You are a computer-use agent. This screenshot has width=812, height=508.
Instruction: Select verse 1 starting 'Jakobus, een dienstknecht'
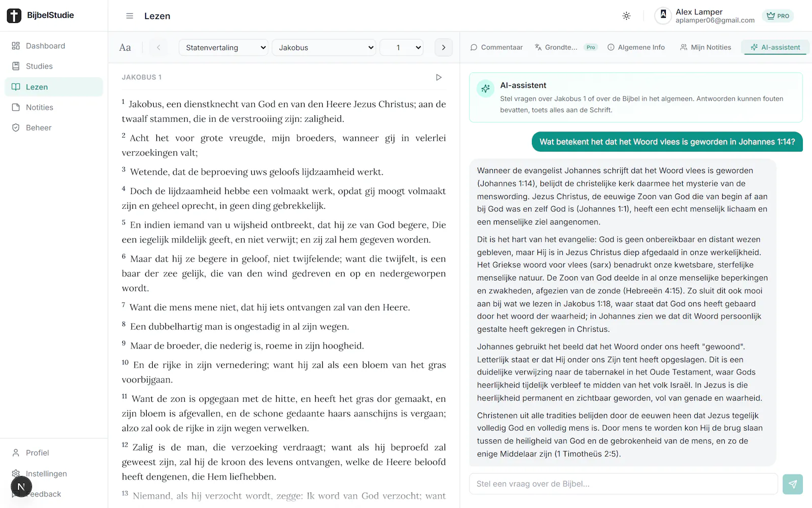(284, 111)
